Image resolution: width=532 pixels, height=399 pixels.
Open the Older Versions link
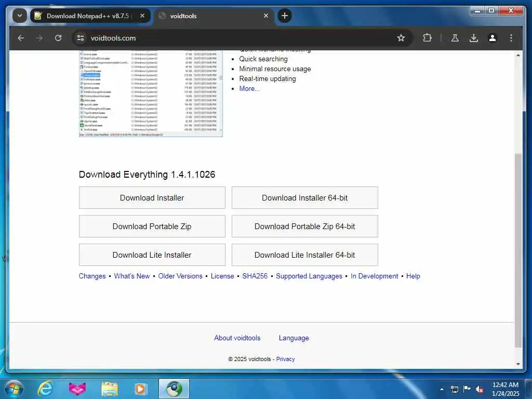[x=180, y=276]
